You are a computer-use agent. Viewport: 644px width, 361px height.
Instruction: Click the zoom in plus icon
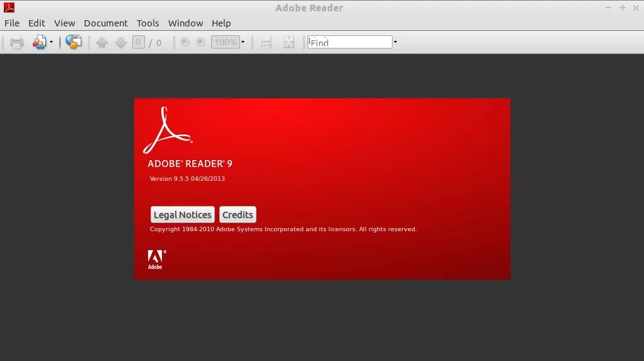200,42
